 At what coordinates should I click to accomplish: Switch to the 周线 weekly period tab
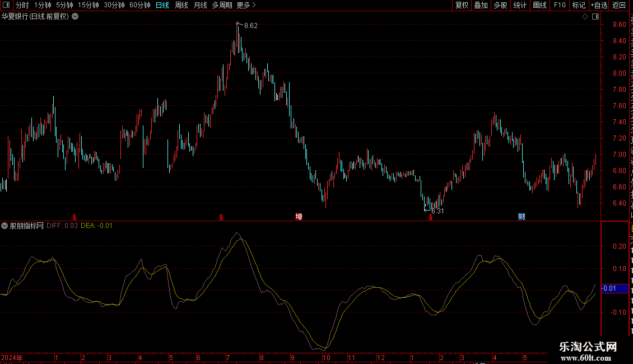[181, 5]
